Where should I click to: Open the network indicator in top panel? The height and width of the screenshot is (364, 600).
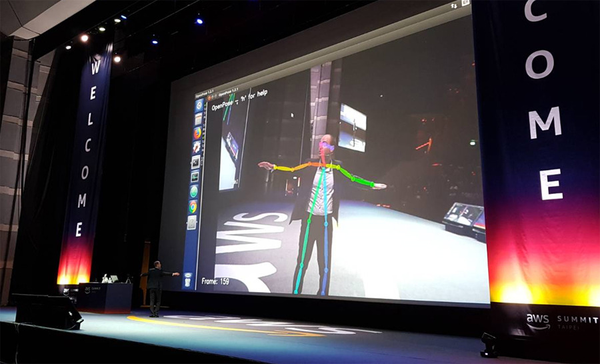click(x=454, y=6)
